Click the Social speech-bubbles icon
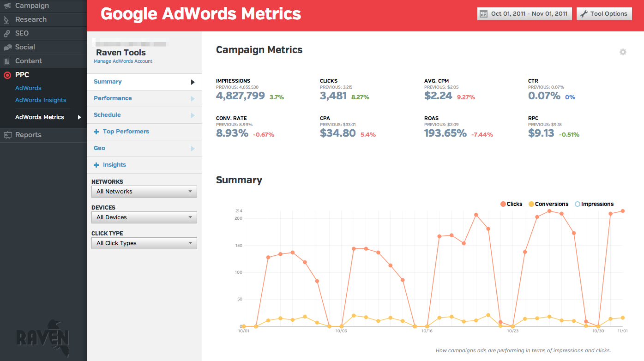The height and width of the screenshot is (361, 644). point(7,48)
